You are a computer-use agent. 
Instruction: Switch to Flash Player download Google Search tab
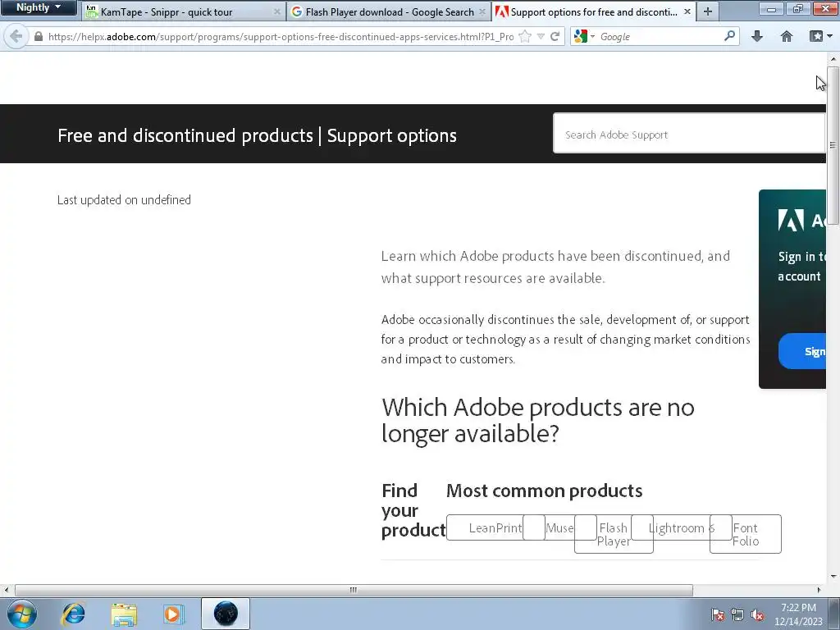tap(390, 11)
